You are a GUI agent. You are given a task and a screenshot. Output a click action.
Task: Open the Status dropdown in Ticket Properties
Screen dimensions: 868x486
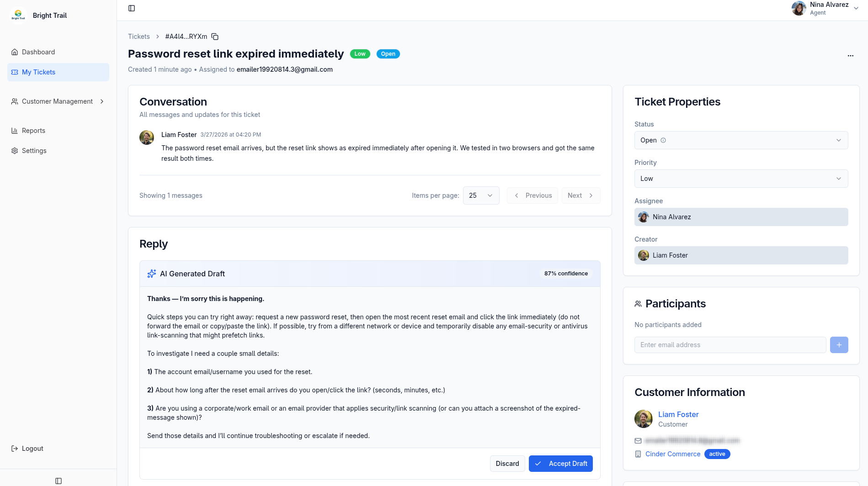[740, 140]
